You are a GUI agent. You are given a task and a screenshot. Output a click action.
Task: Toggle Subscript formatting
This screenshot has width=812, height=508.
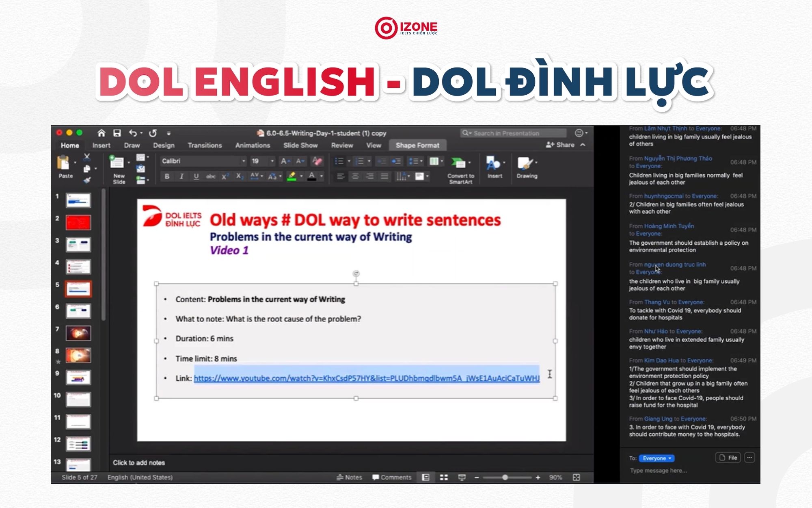click(x=240, y=176)
